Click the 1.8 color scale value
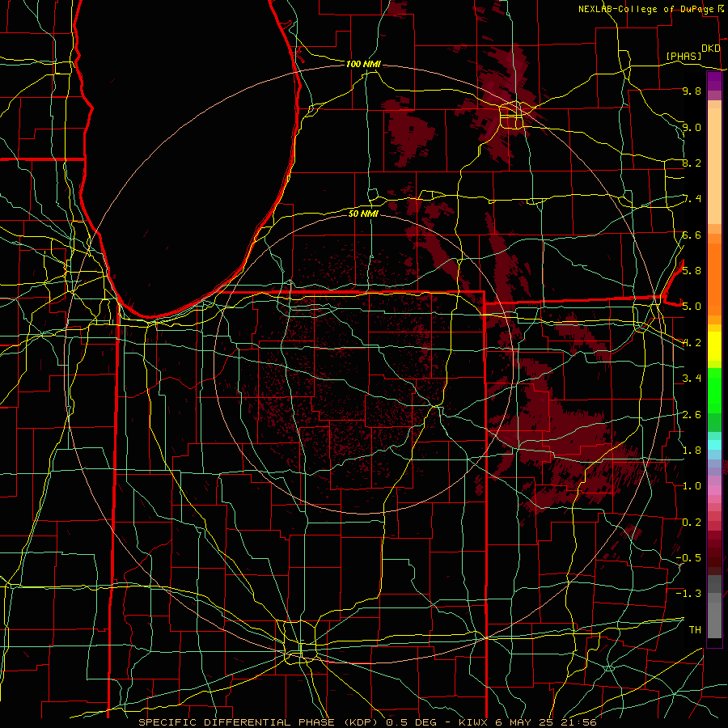 point(692,450)
